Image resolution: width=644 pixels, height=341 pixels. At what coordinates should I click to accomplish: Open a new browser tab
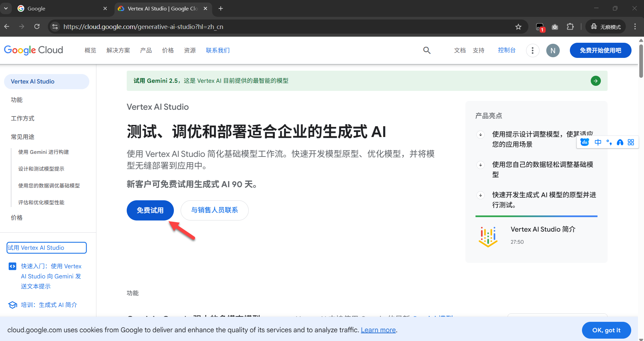(221, 8)
